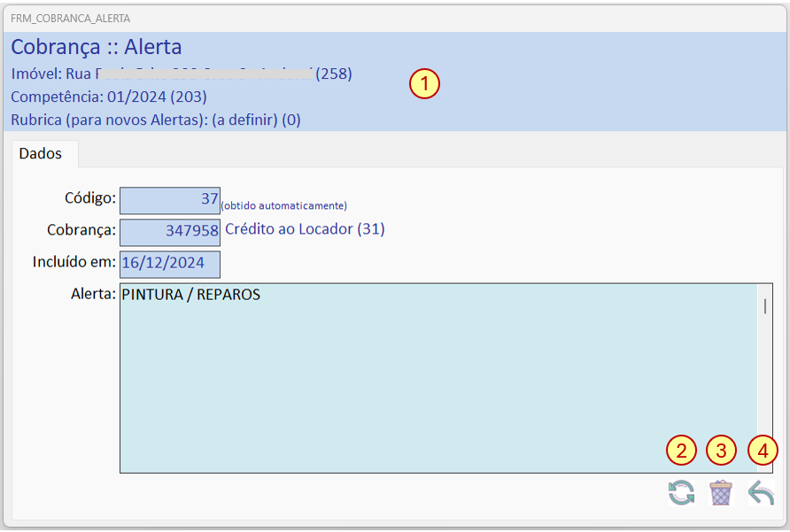Click the Imóvel address line
The image size is (790, 532).
182,74
